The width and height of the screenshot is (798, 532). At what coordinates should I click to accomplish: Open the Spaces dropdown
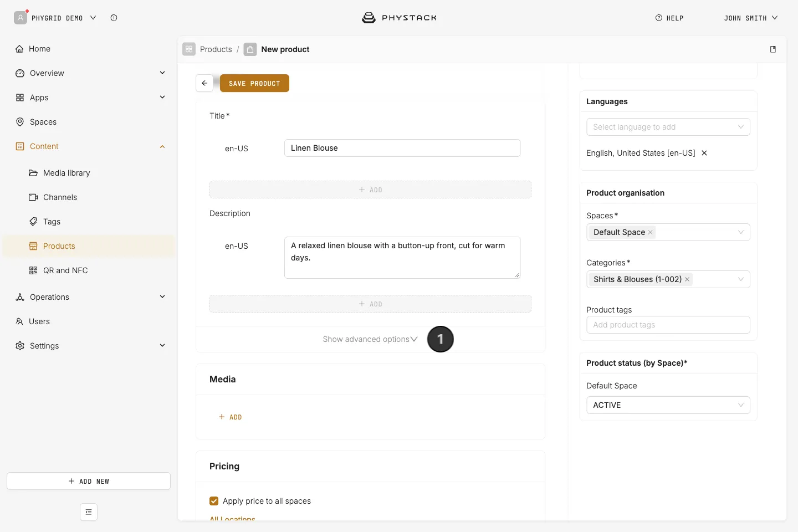[668, 232]
